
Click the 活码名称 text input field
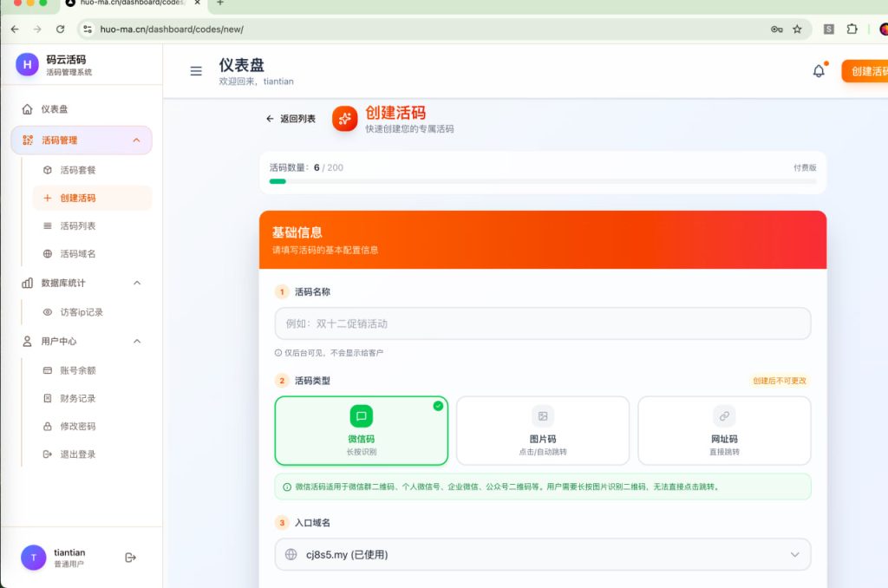click(x=543, y=323)
